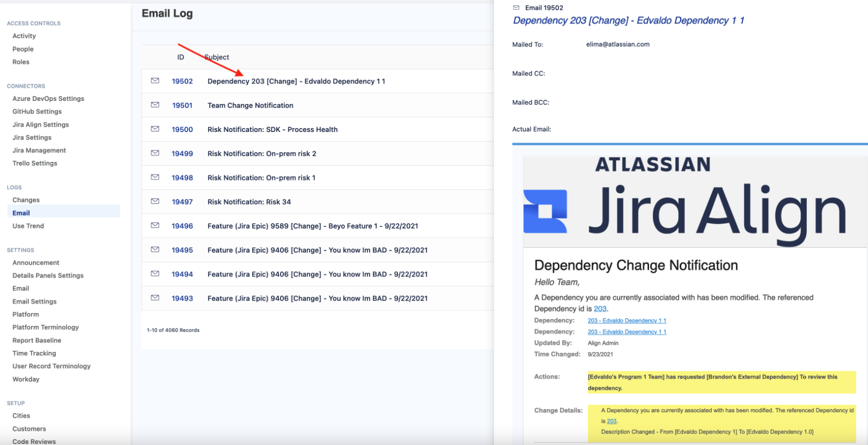Click subject 'Risk Notification: Risk 34'
Viewport: 868px width, 445px height.
pos(249,202)
